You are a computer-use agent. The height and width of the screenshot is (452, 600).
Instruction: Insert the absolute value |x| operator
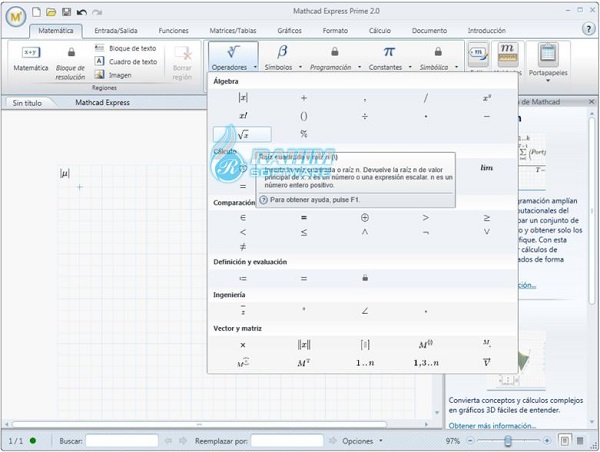pos(243,98)
